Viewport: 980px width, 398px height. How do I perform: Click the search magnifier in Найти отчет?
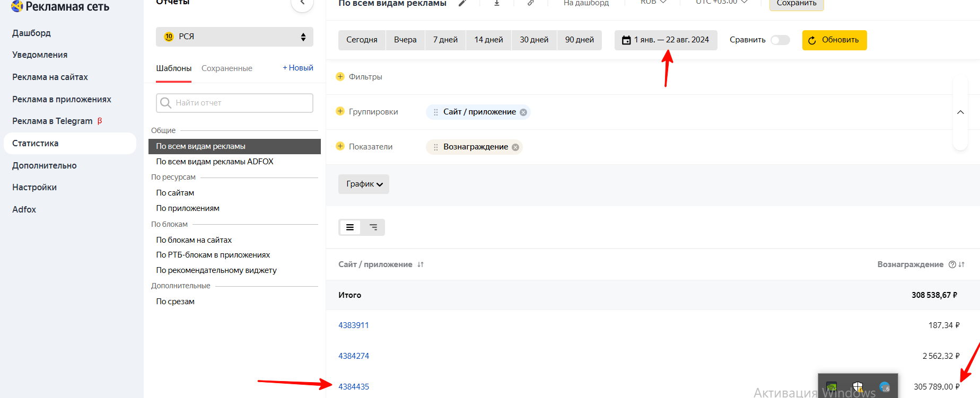165,103
